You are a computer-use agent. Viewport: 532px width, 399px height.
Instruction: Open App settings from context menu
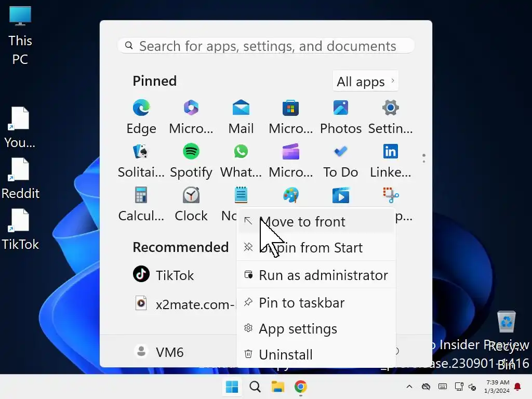point(316,328)
